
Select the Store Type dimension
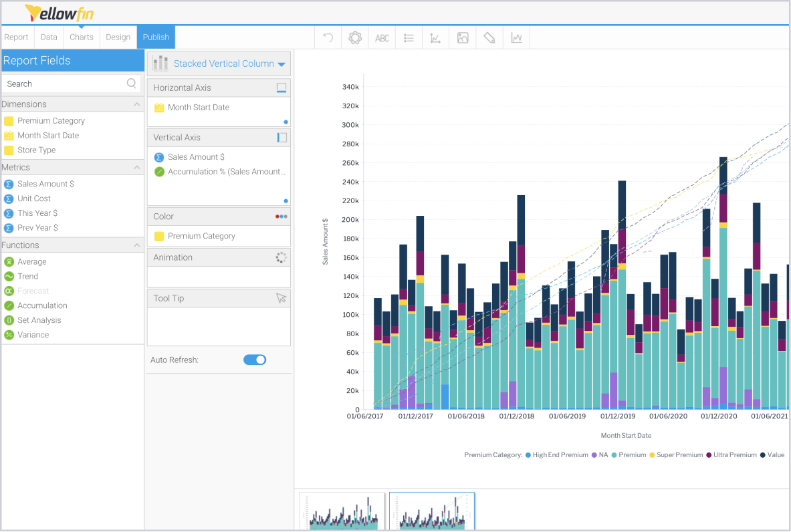(x=36, y=150)
